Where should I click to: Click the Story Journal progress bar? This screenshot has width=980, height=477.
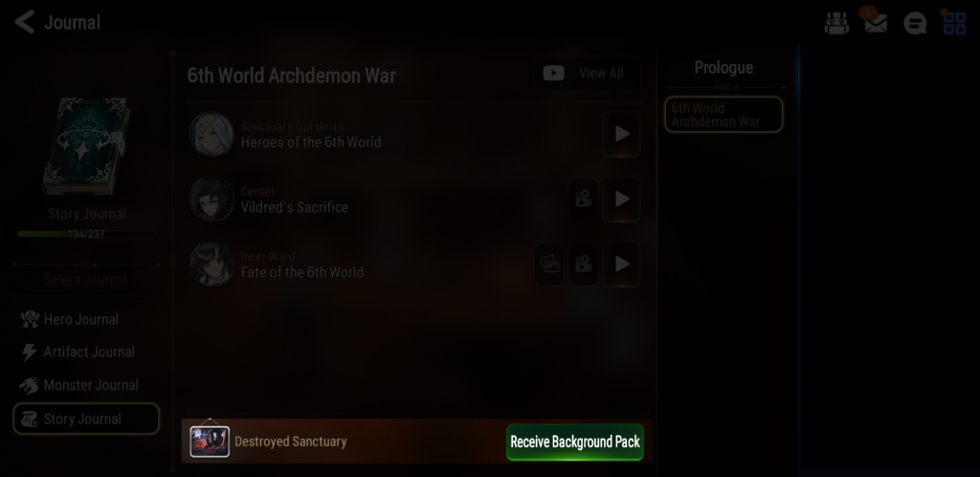pos(86,235)
